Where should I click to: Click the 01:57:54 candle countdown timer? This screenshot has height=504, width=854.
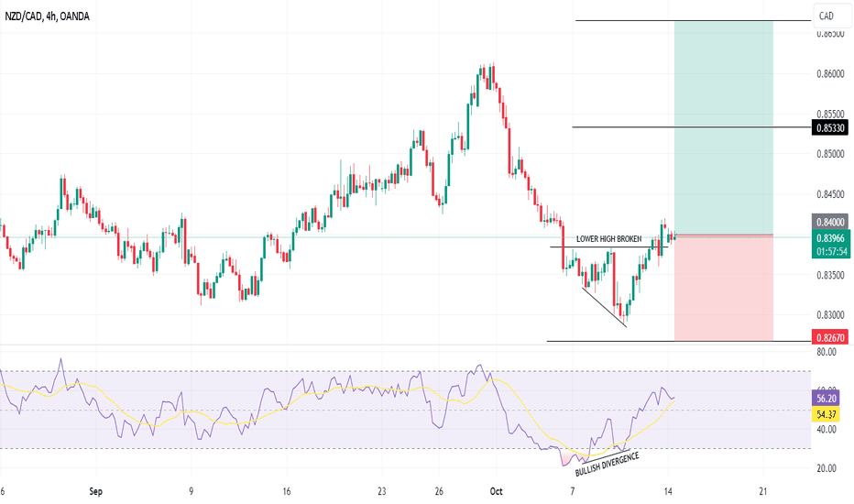(x=830, y=252)
